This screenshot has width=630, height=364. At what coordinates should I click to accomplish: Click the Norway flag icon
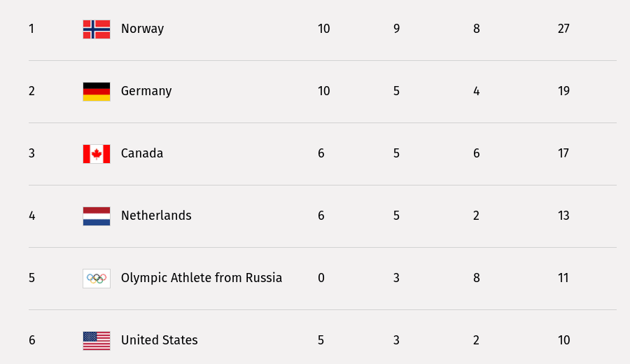(97, 29)
